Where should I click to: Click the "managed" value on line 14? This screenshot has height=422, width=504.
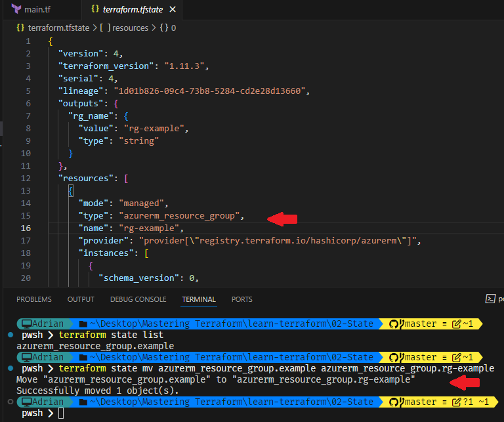coord(142,203)
